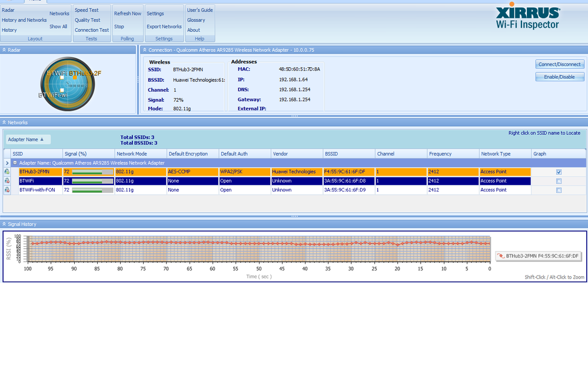Image resolution: width=588 pixels, height=377 pixels.
Task: Sort by Signal (%) column header
Action: 88,154
